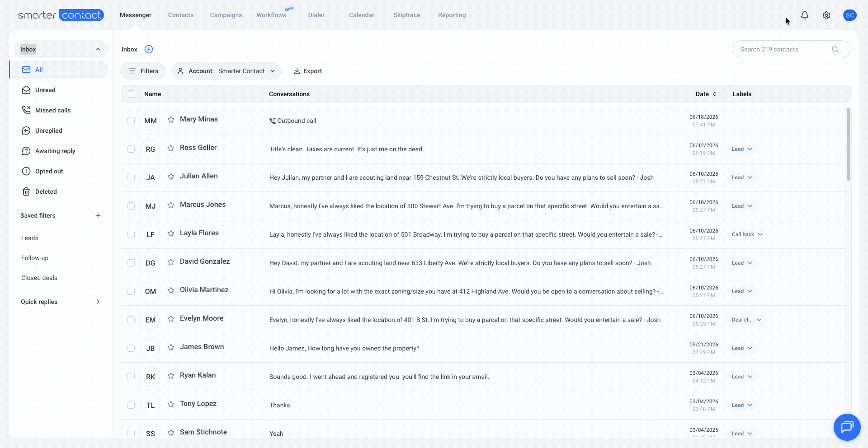The image size is (868, 448).
Task: Open the live chat bubble widget
Action: (847, 427)
